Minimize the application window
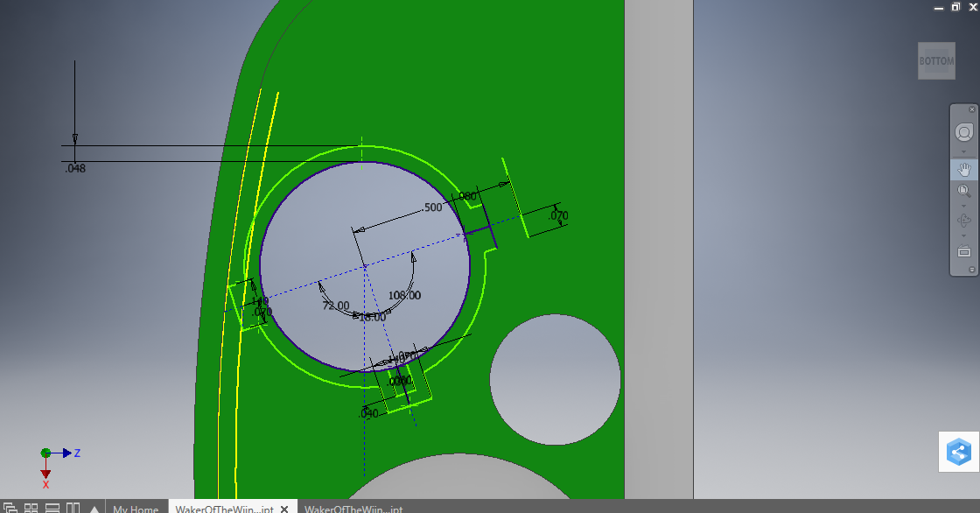Viewport: 980px width, 513px height. click(x=939, y=8)
